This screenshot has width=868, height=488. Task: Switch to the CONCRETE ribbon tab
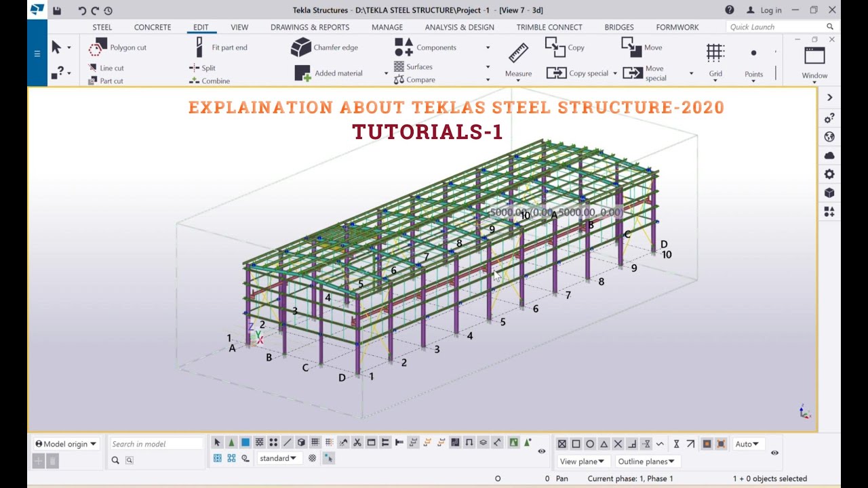[153, 27]
